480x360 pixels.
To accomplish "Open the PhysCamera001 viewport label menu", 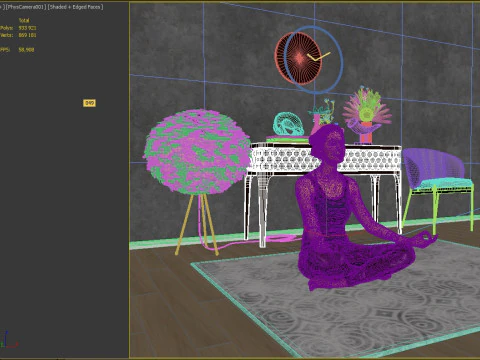I will 25,7.
